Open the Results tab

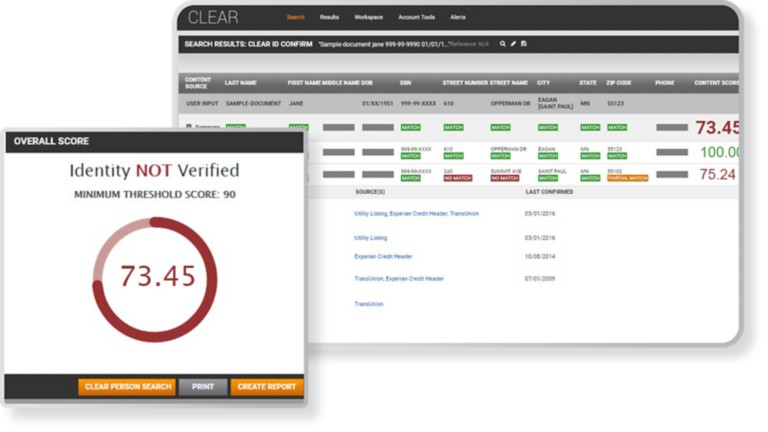(329, 17)
